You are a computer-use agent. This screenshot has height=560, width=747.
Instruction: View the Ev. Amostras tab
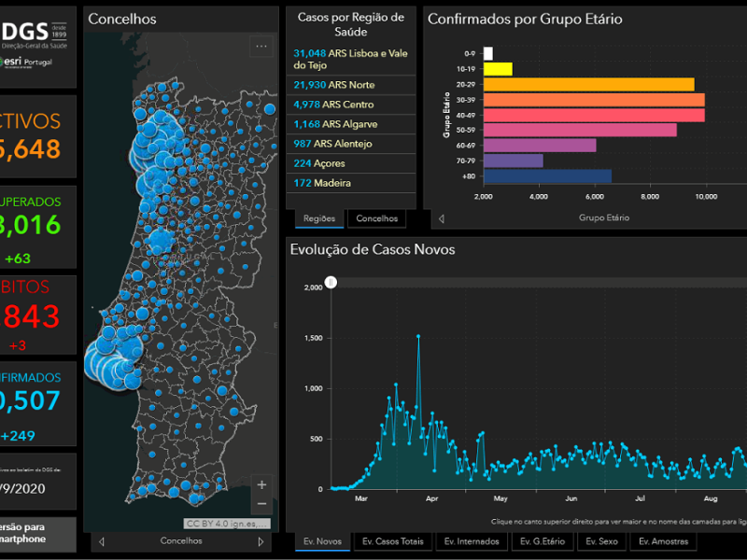tap(664, 541)
